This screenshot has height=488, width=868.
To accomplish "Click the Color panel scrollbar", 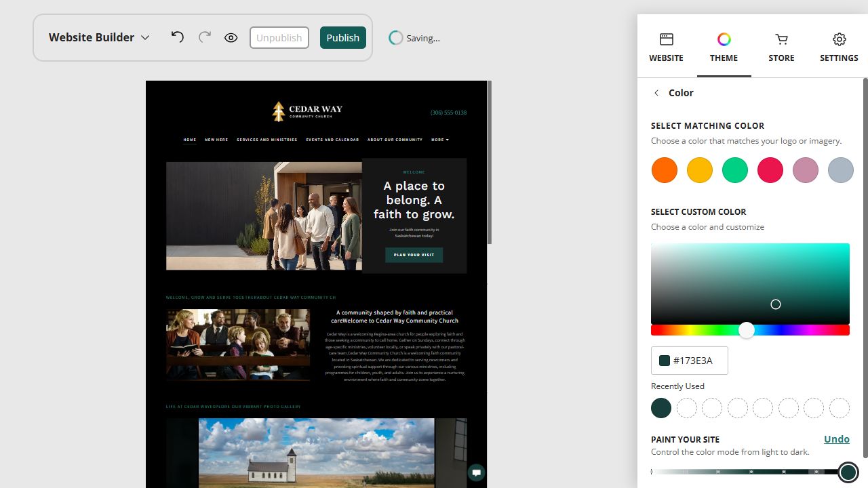I will click(865, 268).
